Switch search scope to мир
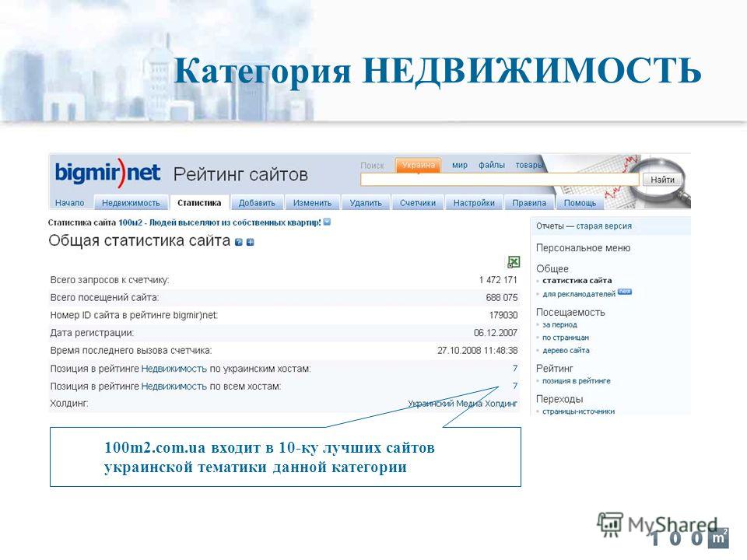The image size is (747, 560). coord(460,165)
